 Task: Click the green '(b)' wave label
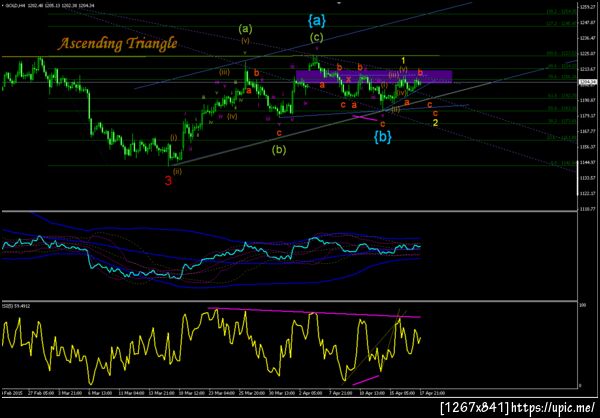(x=279, y=150)
